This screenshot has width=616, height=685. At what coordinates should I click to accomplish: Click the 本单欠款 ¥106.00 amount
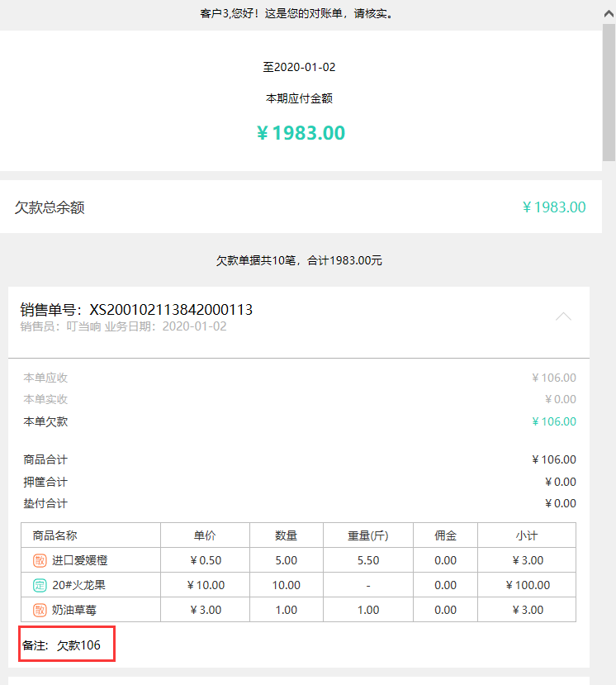point(554,421)
